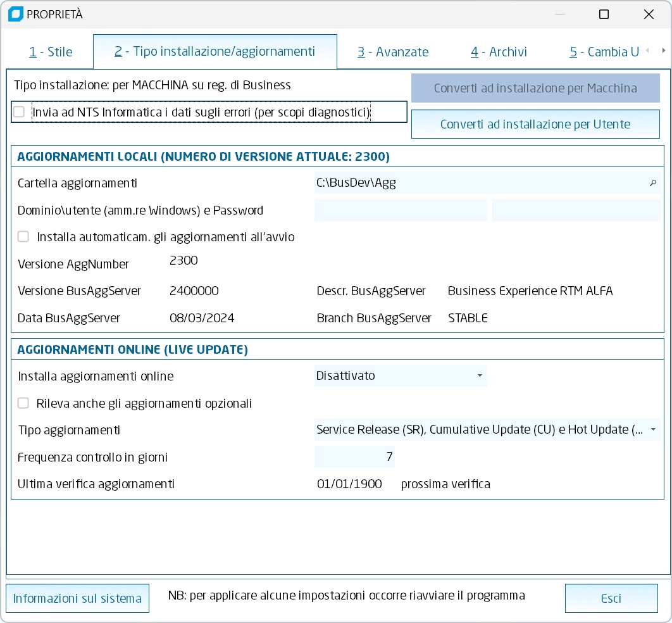Focus the Password input field
672x623 pixels.
pos(576,210)
